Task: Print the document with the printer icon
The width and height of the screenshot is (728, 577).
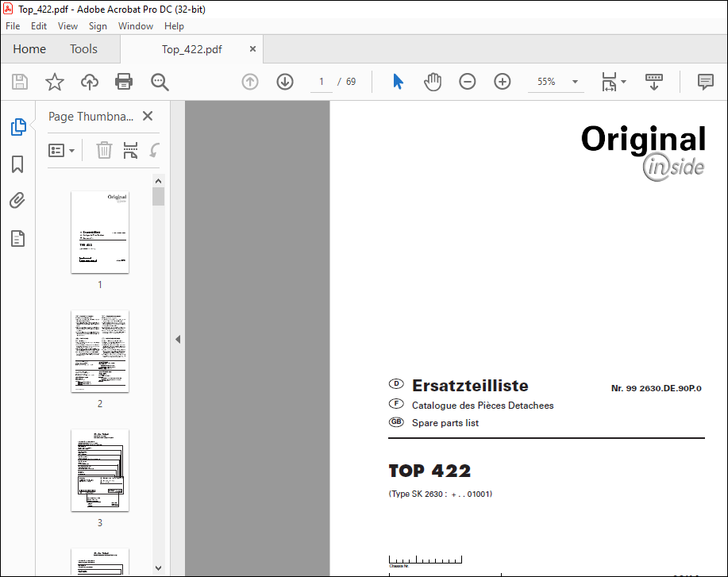Action: pyautogui.click(x=124, y=82)
